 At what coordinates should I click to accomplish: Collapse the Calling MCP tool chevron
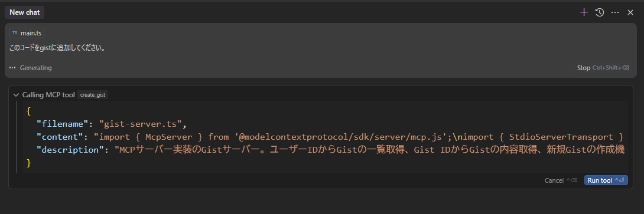point(17,95)
